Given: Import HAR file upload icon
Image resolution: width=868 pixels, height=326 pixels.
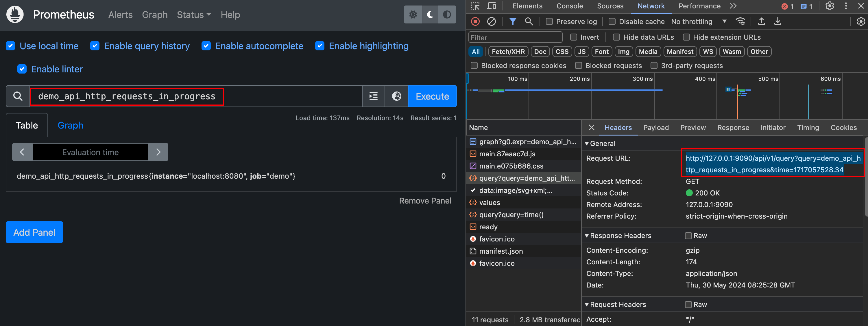Looking at the screenshot, I should click(x=761, y=22).
